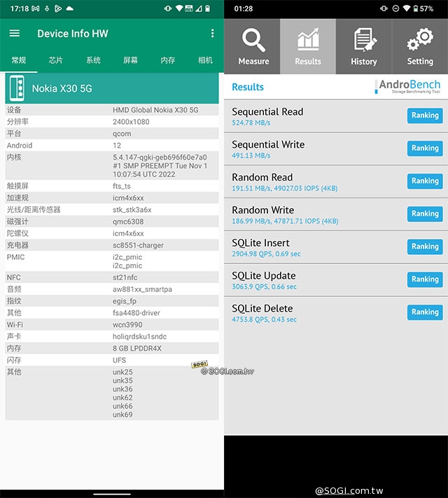Screen dimensions: 448x498
Task: Tap the Measure magnifier icon
Action: pos(253,40)
